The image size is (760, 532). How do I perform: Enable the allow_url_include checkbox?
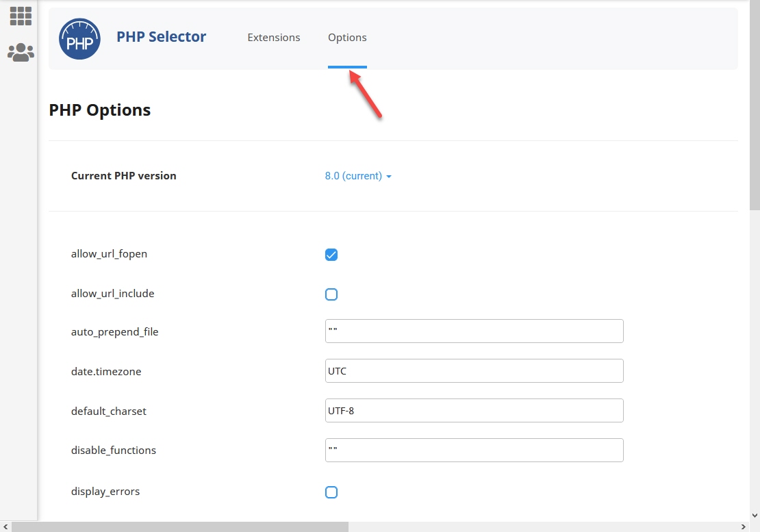point(331,294)
